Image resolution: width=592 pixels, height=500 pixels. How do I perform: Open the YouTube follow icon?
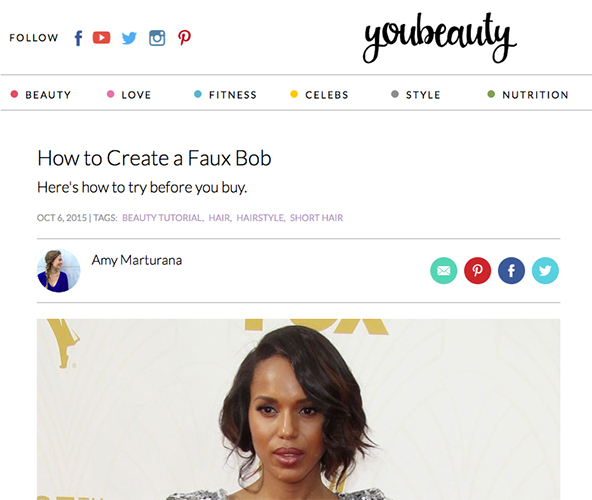[102, 38]
